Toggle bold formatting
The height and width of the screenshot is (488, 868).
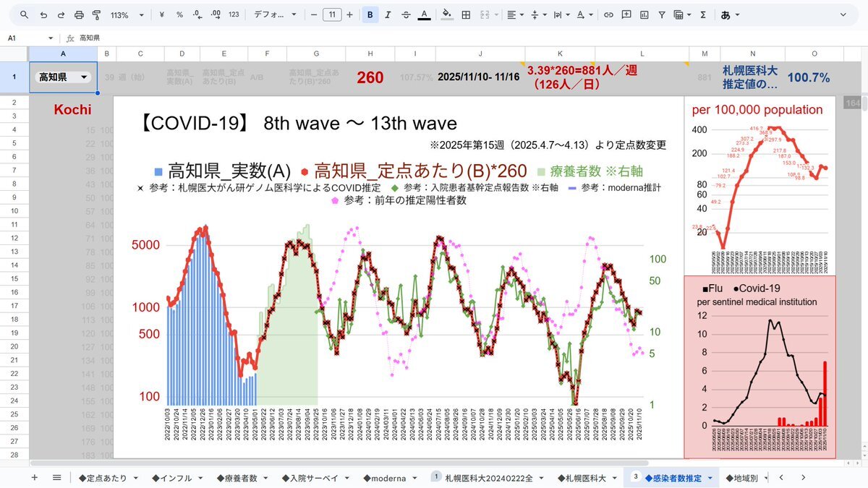click(x=370, y=14)
